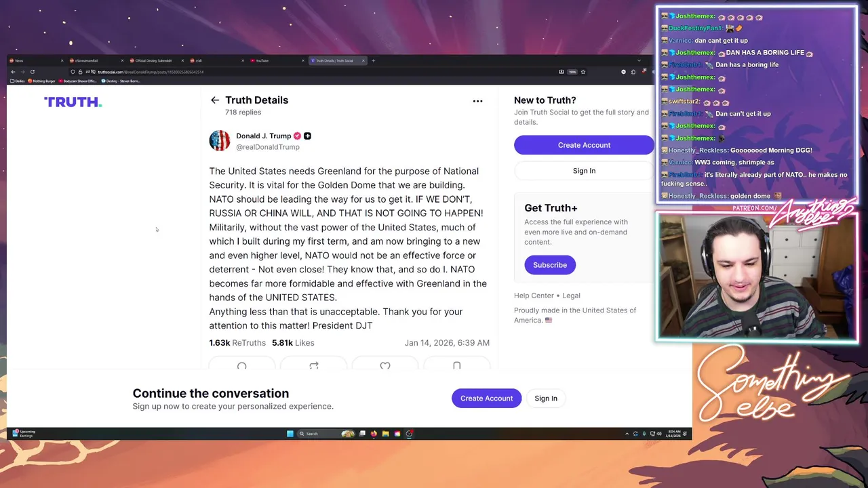Open Task View on the taskbar
868x488 pixels.
362,434
